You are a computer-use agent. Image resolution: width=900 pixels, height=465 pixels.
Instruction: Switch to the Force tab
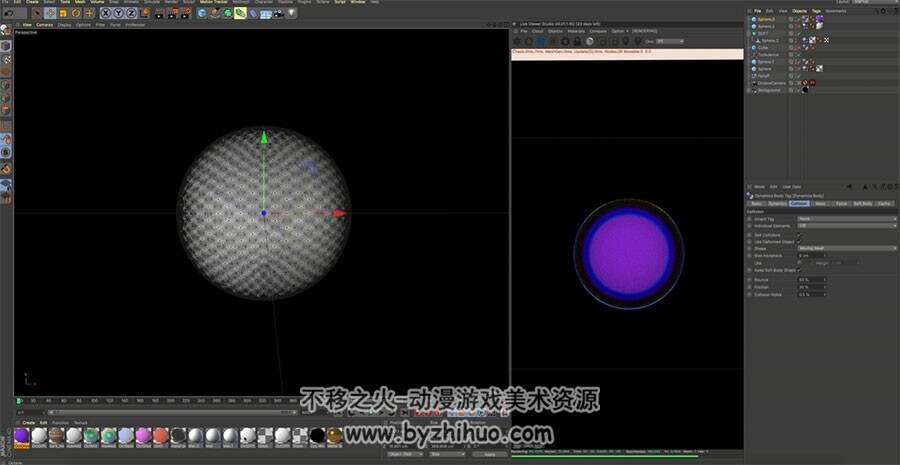click(841, 204)
